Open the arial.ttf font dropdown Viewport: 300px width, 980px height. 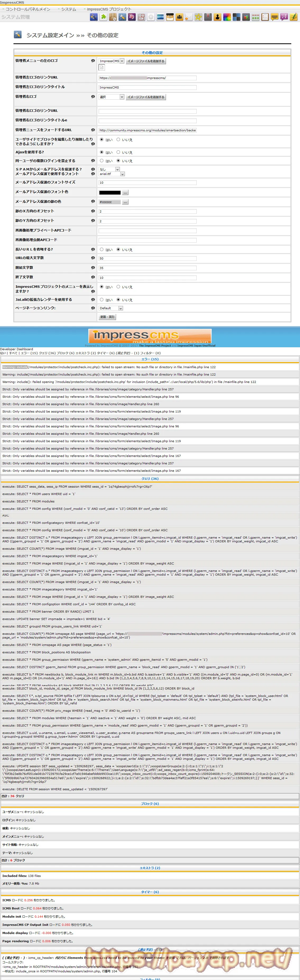[x=111, y=174]
